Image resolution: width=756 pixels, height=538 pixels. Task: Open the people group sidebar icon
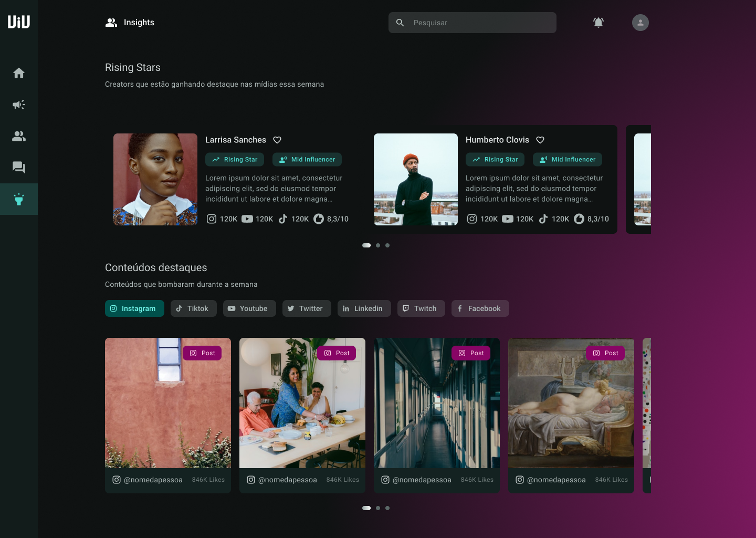19,136
